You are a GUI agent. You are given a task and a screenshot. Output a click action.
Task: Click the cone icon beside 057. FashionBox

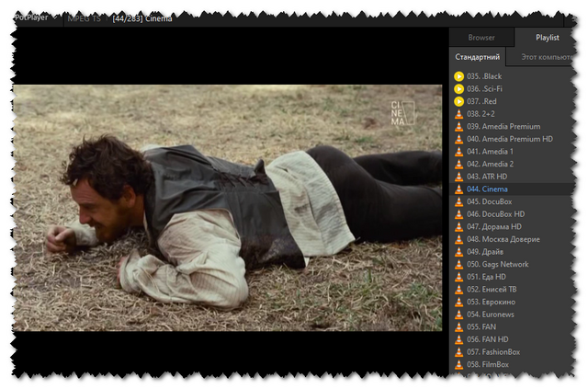459,352
